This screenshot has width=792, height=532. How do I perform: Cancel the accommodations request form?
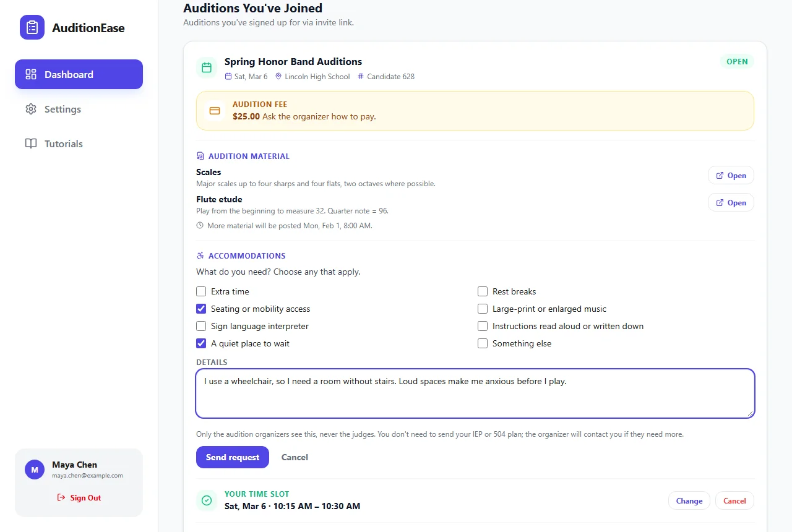[x=295, y=457]
